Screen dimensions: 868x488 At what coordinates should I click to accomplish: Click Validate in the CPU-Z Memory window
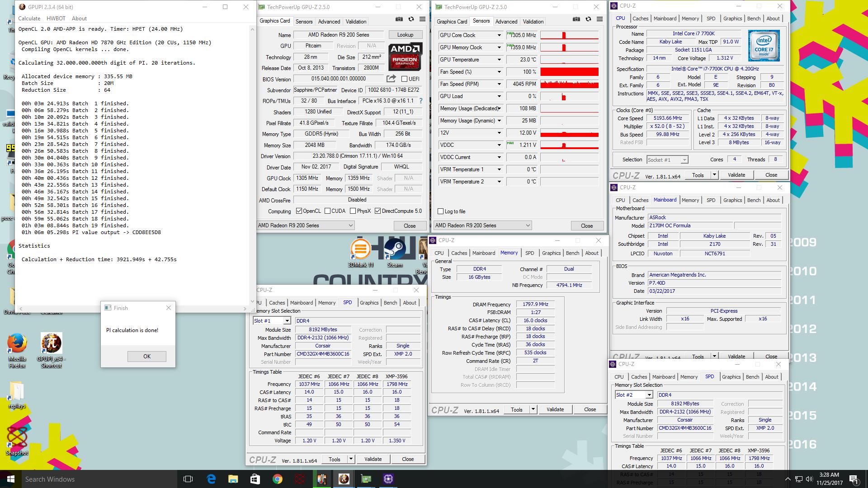pos(555,409)
